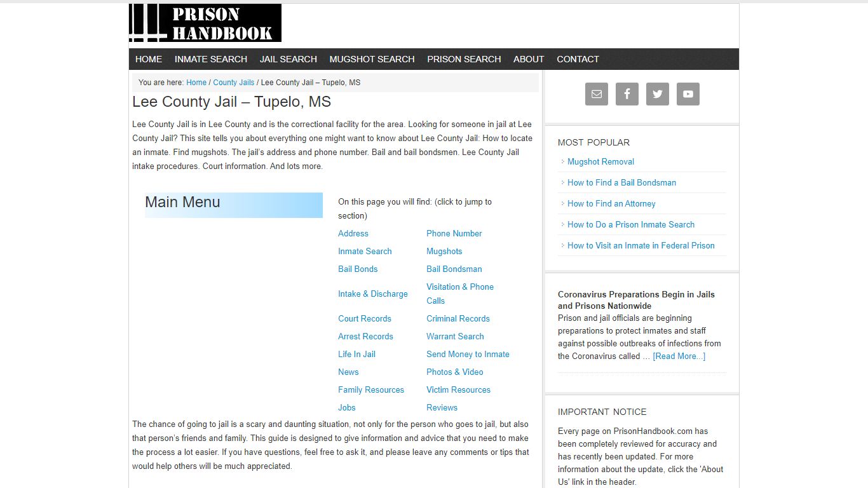This screenshot has width=868, height=488.
Task: Jump to the Inmate Search section
Action: pos(365,251)
